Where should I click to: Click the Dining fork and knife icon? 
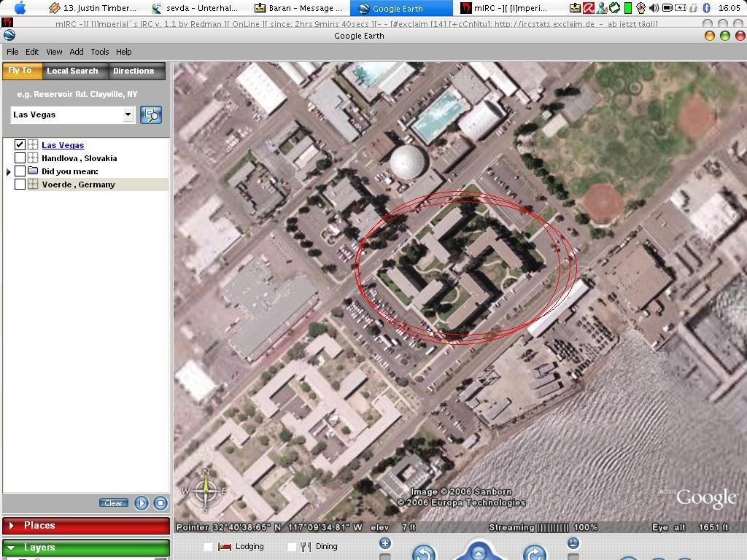[x=306, y=547]
